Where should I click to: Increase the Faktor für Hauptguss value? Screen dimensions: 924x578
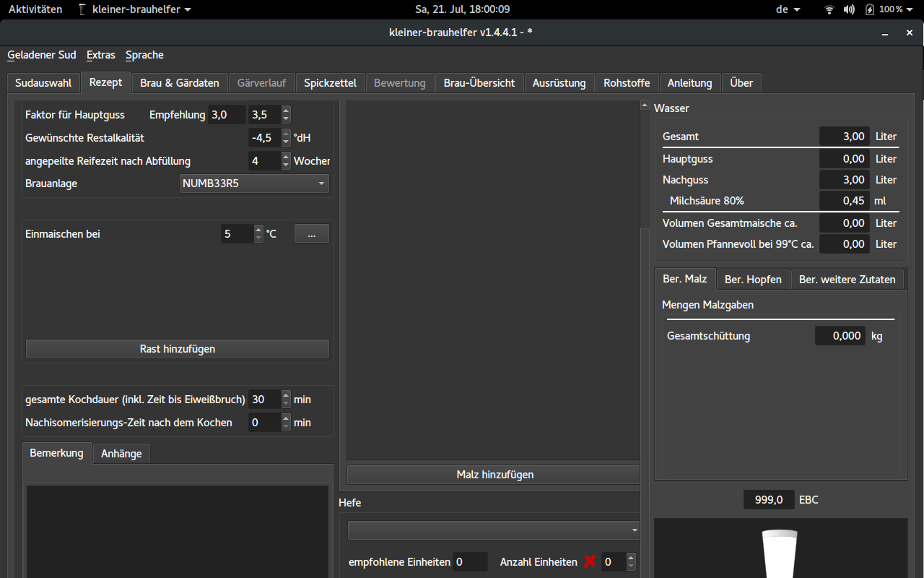[287, 111]
